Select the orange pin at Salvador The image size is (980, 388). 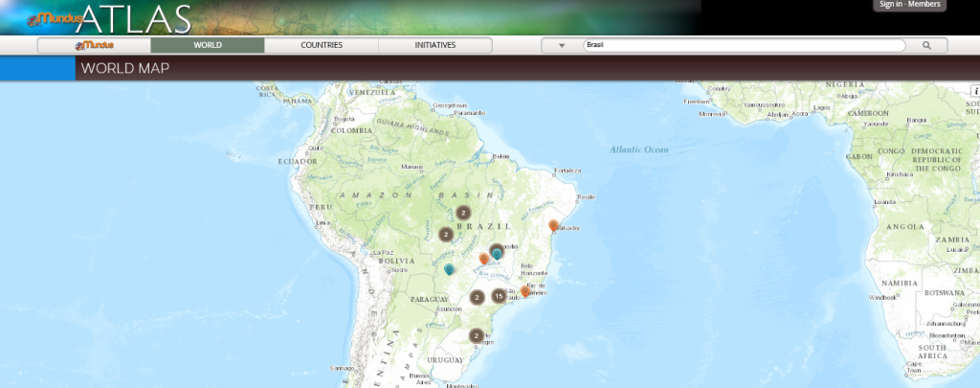pyautogui.click(x=553, y=225)
